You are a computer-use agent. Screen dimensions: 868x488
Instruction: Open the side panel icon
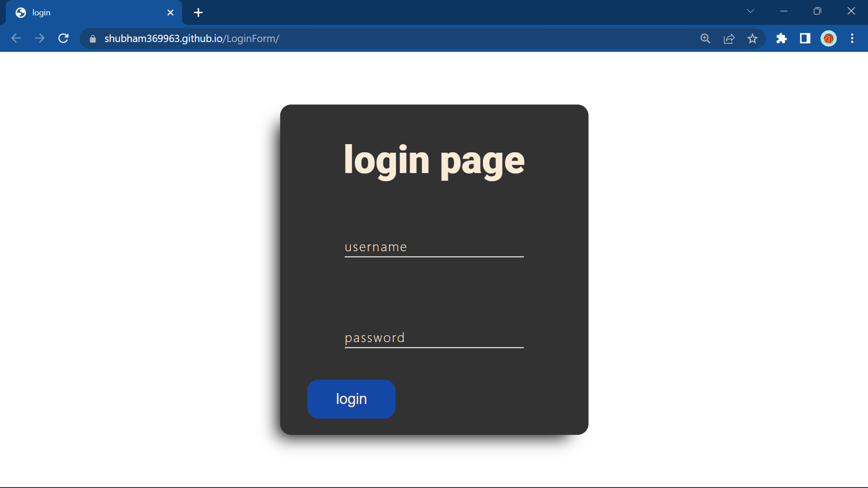click(x=805, y=38)
